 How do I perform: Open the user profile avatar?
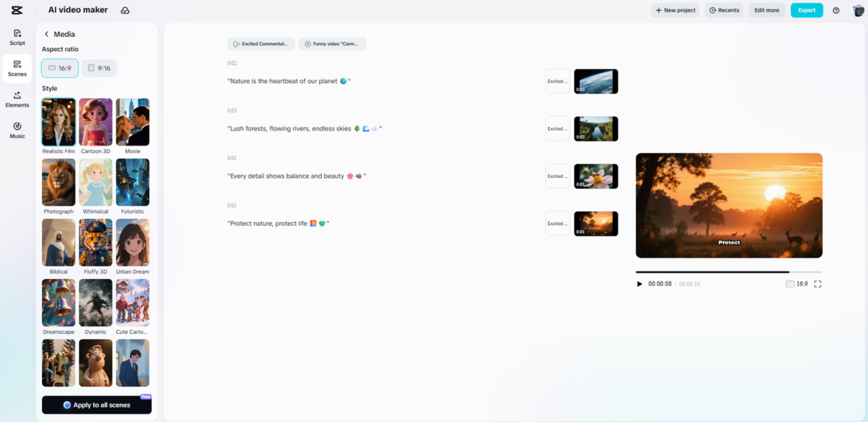click(857, 11)
